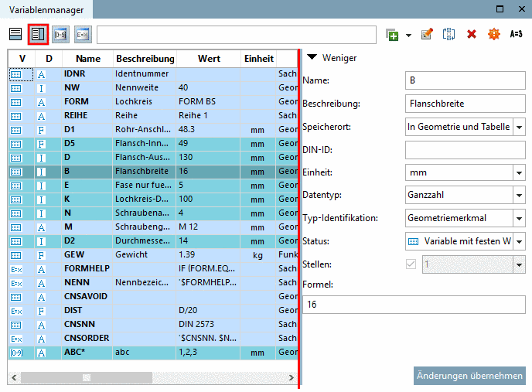Click the rename/select variable bracket icon

pyautogui.click(x=448, y=34)
